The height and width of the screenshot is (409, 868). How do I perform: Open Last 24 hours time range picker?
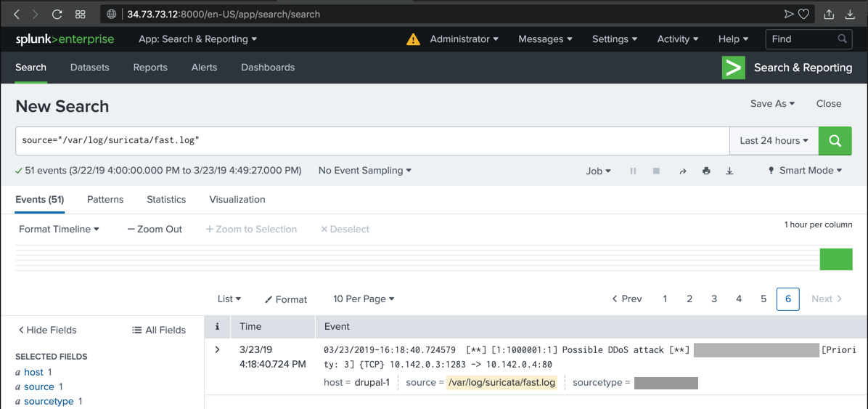pos(774,141)
